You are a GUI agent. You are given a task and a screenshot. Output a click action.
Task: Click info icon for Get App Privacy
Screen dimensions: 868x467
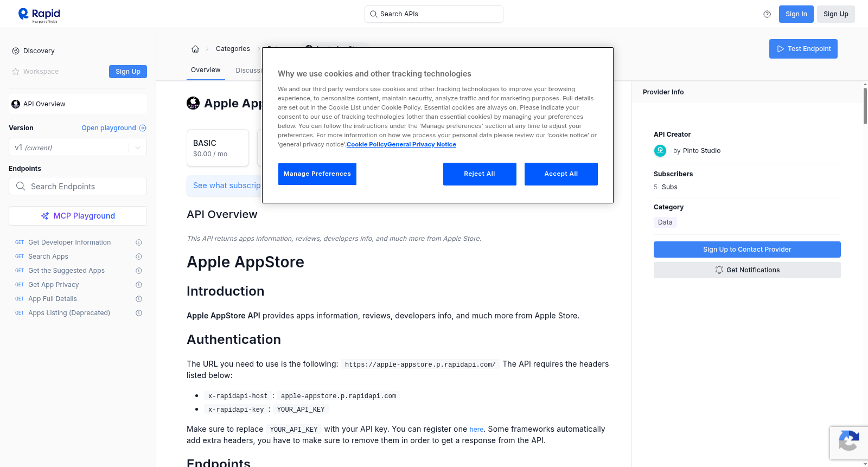(x=139, y=285)
